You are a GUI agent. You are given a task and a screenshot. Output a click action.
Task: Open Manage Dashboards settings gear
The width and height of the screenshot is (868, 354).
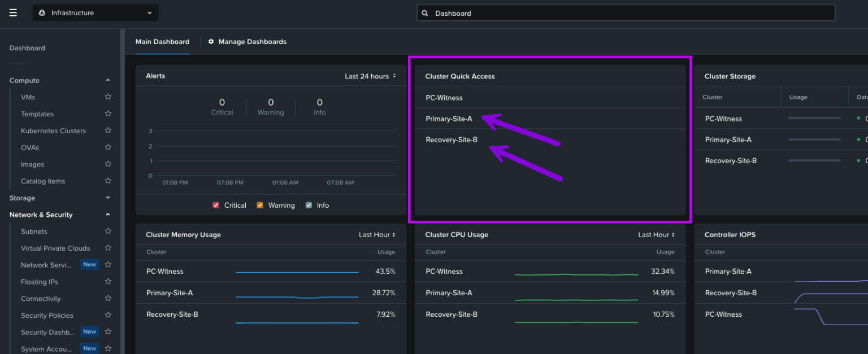(x=211, y=41)
